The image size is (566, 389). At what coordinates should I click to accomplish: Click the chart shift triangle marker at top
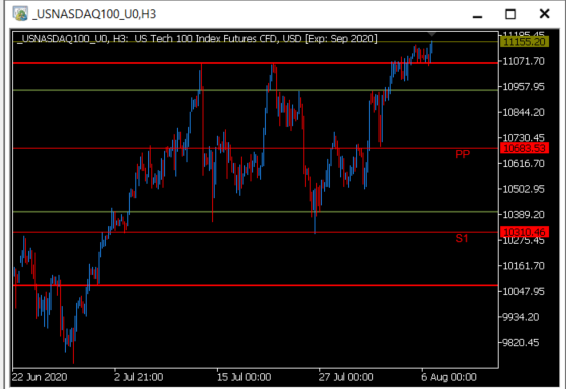point(432,34)
